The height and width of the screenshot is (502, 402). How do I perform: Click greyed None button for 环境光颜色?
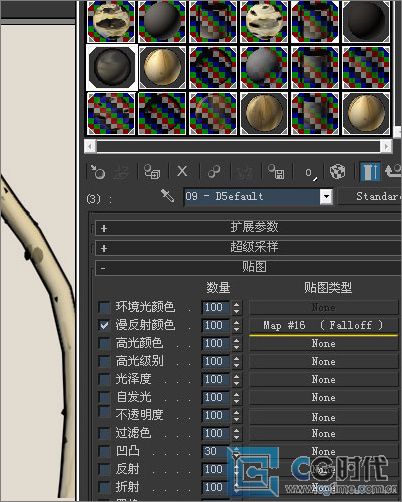[323, 307]
